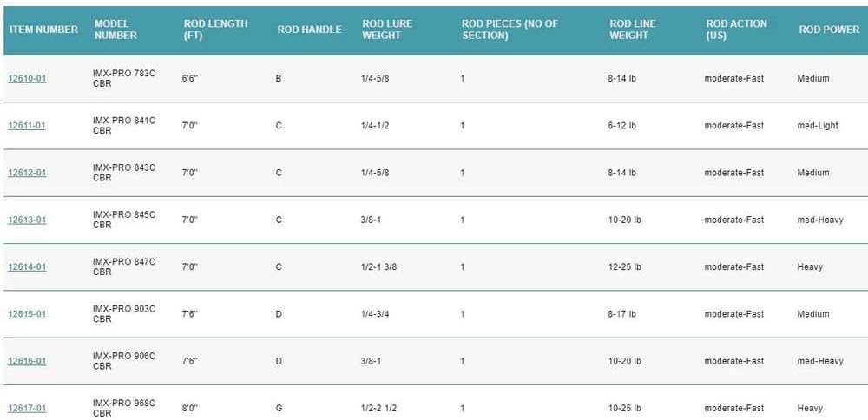Viewport: 868px width, 420px height.
Task: Click the Rod Handle column header
Action: (x=309, y=30)
